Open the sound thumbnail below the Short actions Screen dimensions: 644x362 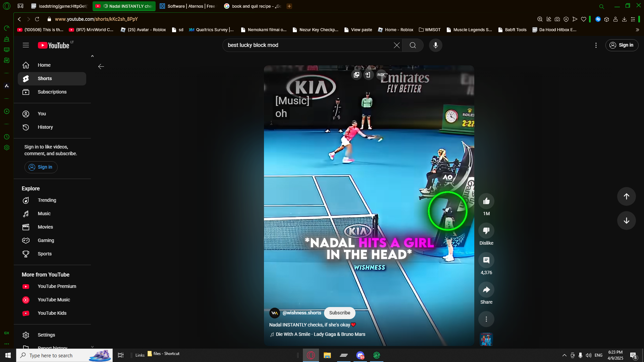tap(486, 339)
